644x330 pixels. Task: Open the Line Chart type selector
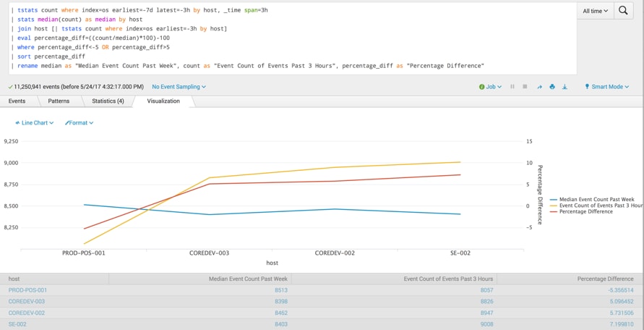point(35,123)
